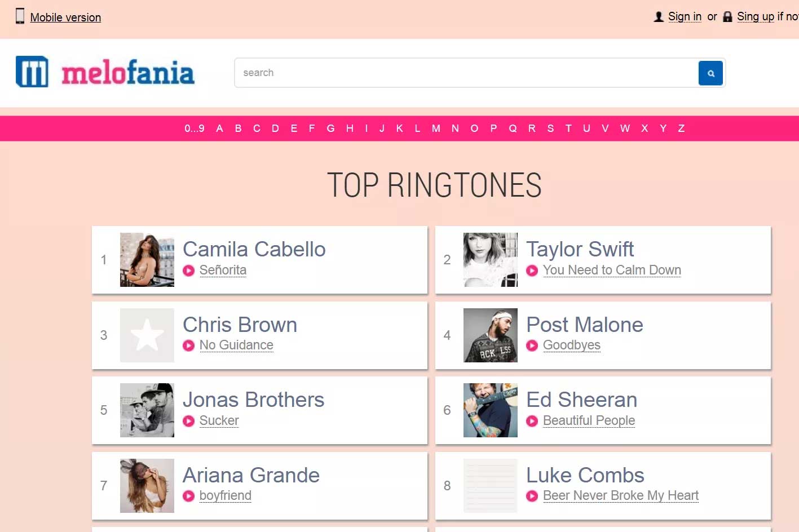The width and height of the screenshot is (799, 532).
Task: Focus the search input field
Action: (x=466, y=73)
